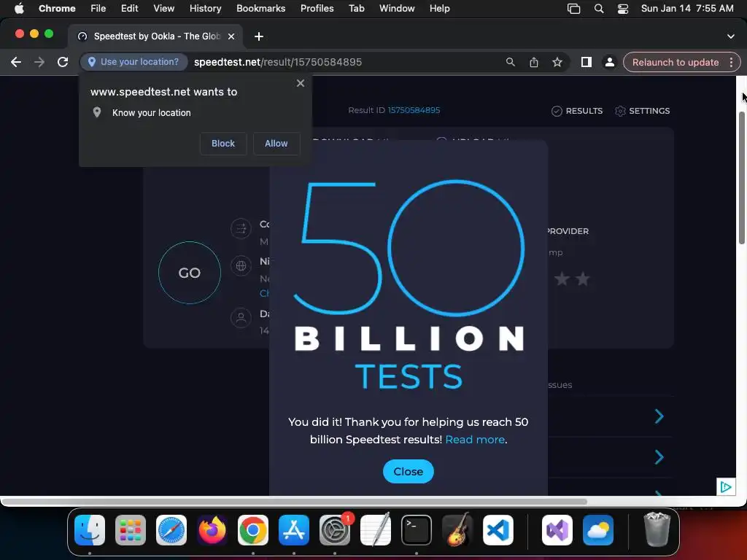Open a new tab with plus button
Screen dimensions: 747x560
(x=259, y=36)
